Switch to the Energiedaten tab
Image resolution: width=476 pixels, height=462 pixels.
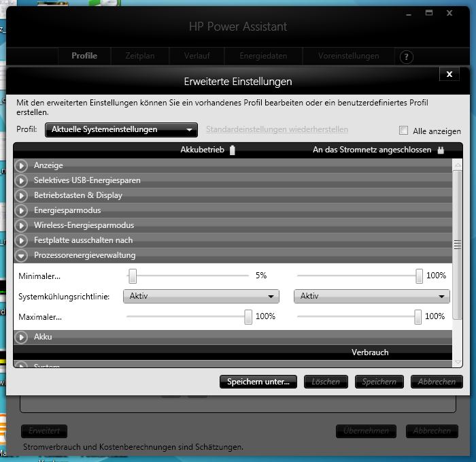point(263,56)
